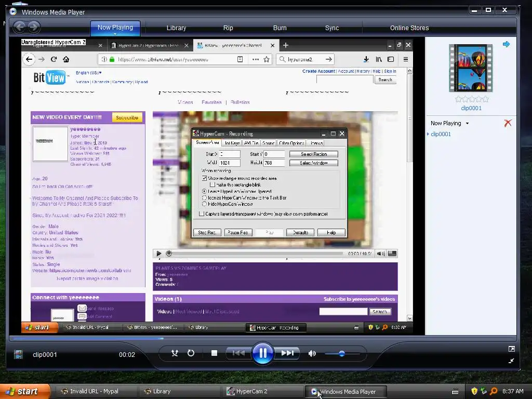
Task: Open the Windows XP Start menu
Action: click(x=24, y=391)
